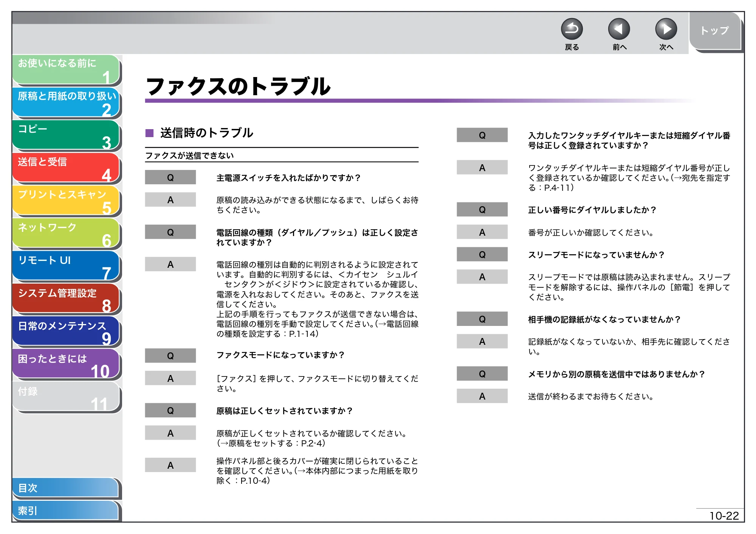The width and height of the screenshot is (756, 534).
Task: Open chapter 5 プリントとスキャン tab
Action: [66, 201]
